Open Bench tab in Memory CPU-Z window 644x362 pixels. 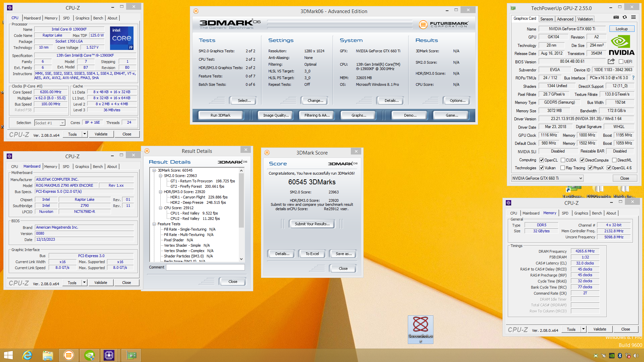pyautogui.click(x=597, y=213)
